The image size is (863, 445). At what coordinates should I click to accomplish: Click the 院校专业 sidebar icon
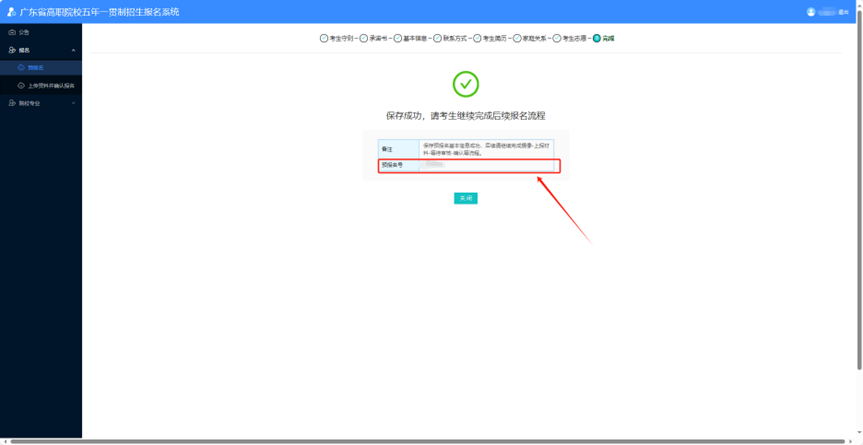pyautogui.click(x=12, y=103)
